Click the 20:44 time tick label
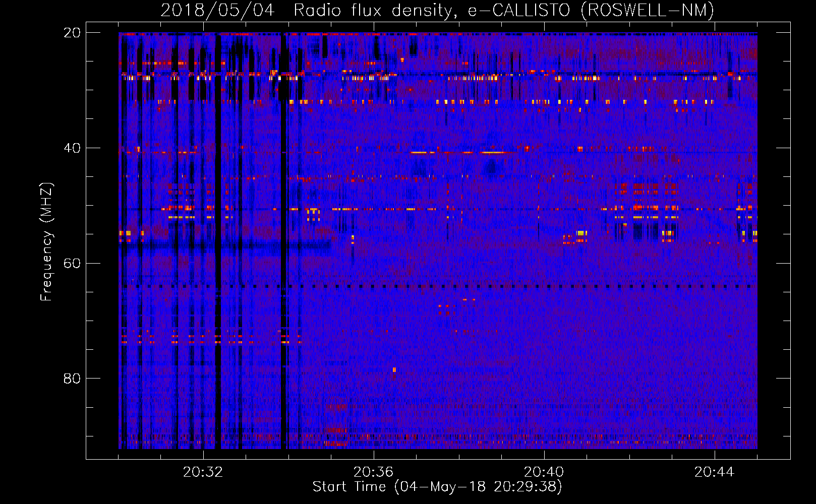The height and width of the screenshot is (504, 816). click(714, 472)
